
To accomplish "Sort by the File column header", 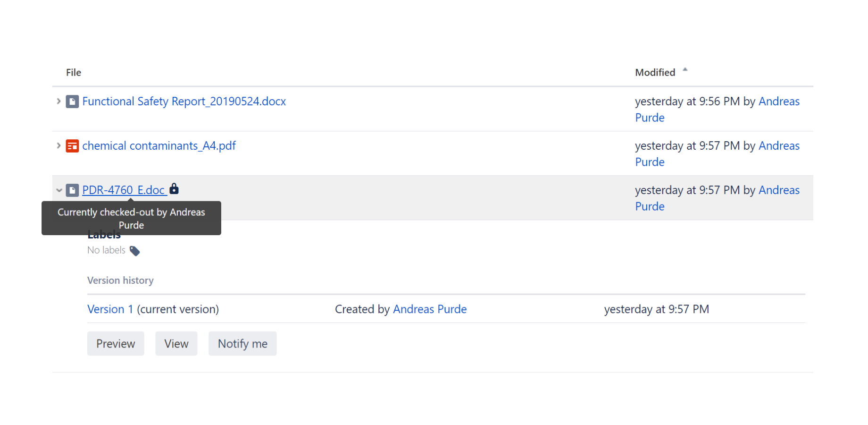I will (x=74, y=72).
